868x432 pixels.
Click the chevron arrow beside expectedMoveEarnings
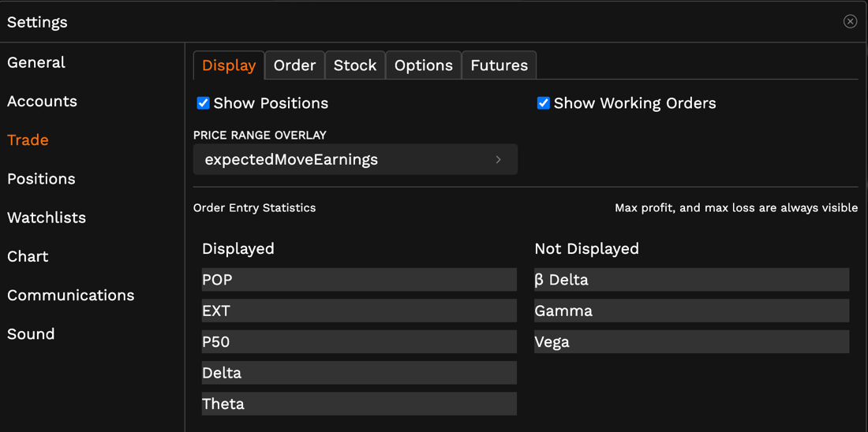(498, 159)
